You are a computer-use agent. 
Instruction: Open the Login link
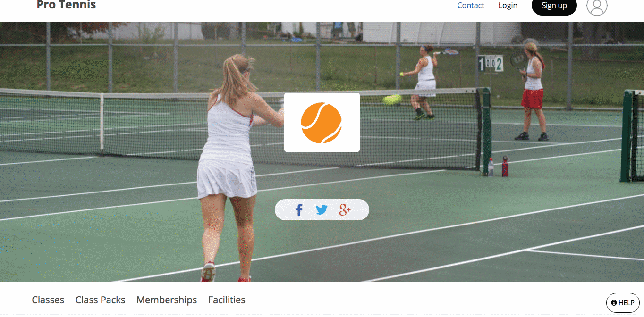click(508, 6)
